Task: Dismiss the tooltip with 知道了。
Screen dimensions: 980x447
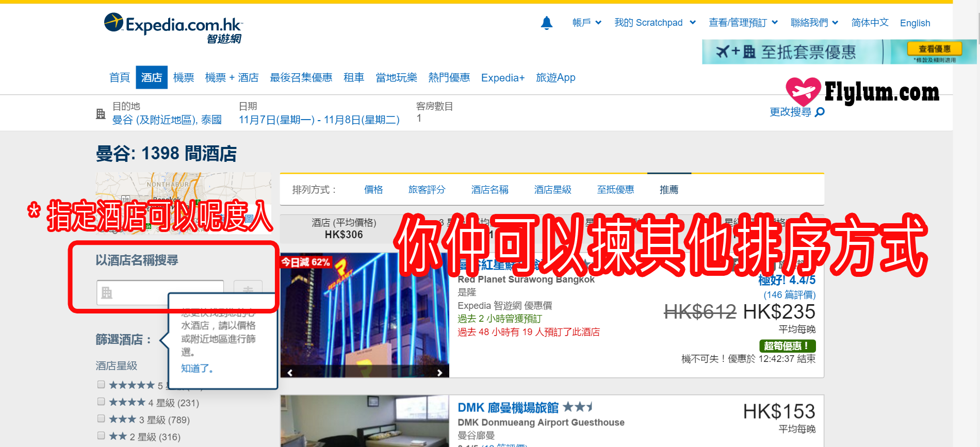Action: (x=197, y=368)
